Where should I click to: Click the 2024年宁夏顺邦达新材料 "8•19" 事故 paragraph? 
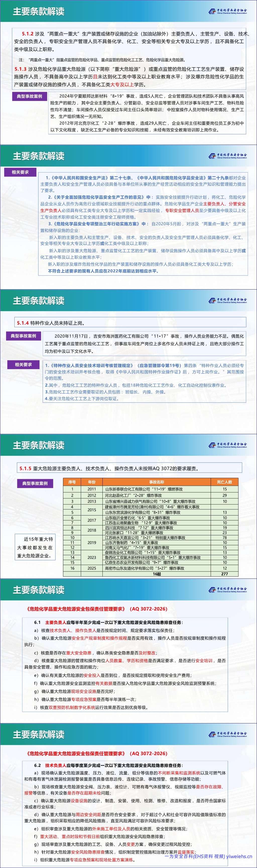point(147,106)
